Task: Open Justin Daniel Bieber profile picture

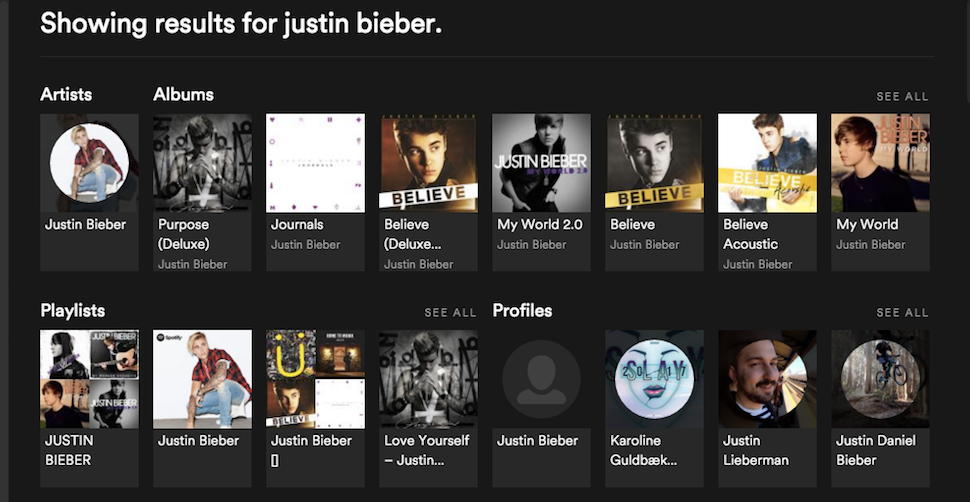Action: coord(880,379)
